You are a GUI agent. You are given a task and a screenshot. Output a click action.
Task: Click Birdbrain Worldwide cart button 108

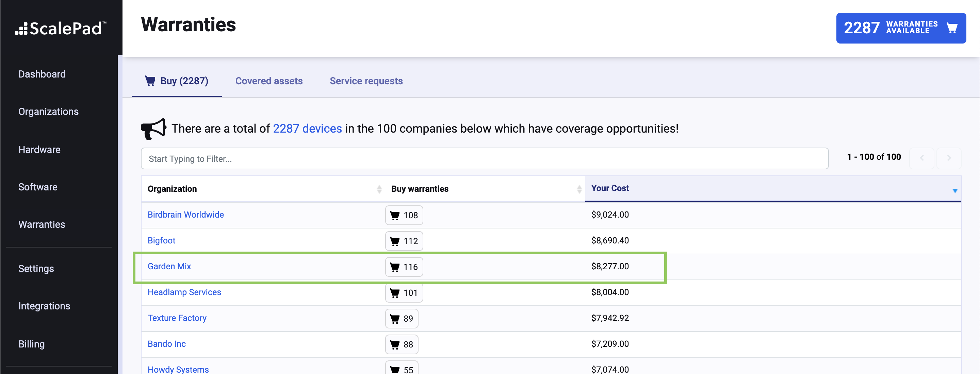pos(404,215)
